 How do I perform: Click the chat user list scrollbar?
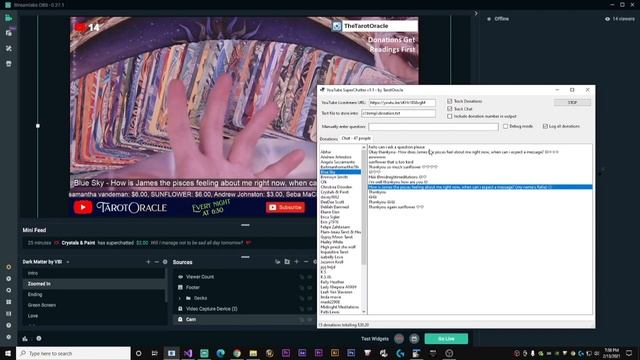click(364, 208)
